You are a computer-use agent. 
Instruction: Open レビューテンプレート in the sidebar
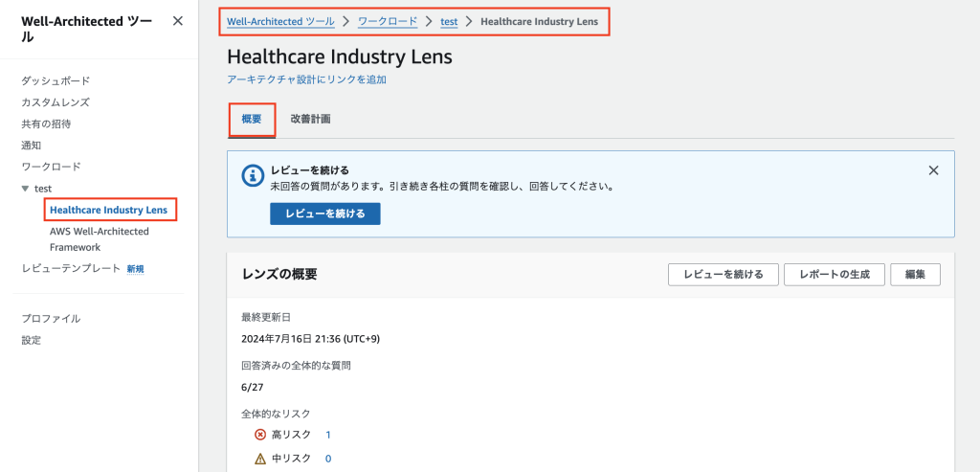(x=71, y=268)
